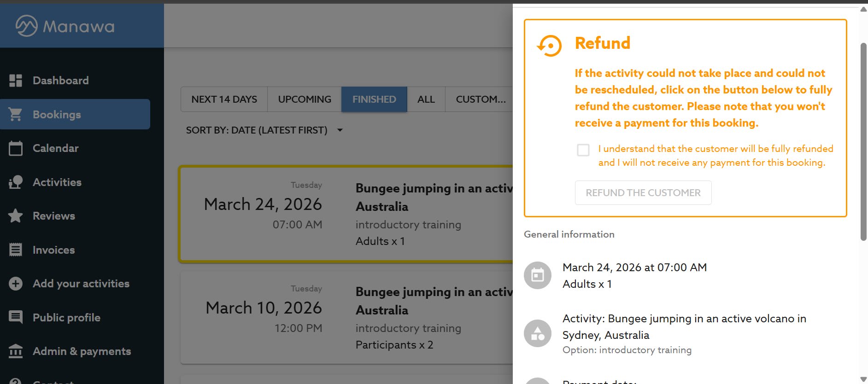Click the Dashboard grid icon
Screen dimensions: 868x384
(x=16, y=81)
